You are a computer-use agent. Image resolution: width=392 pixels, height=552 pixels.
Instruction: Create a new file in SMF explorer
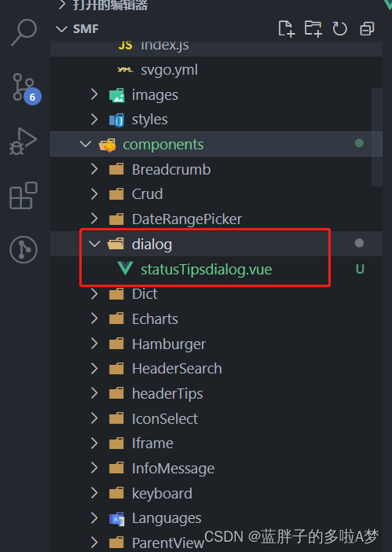pos(286,28)
